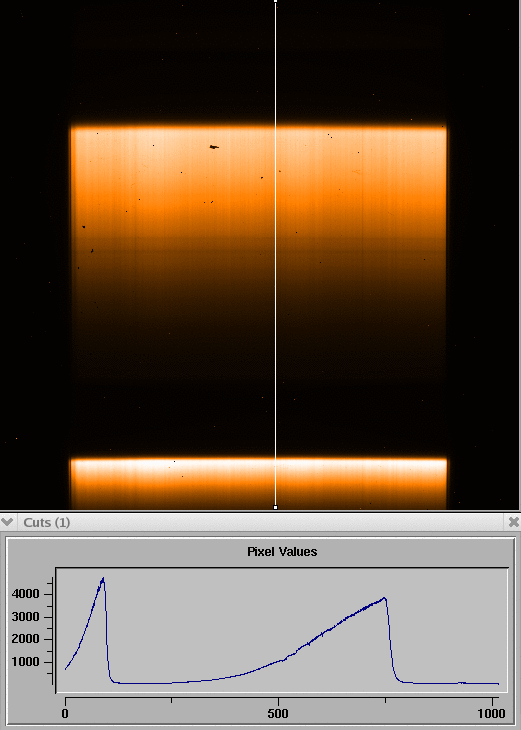
Task: Close the Cuts (1) panel
Action: tap(513, 522)
